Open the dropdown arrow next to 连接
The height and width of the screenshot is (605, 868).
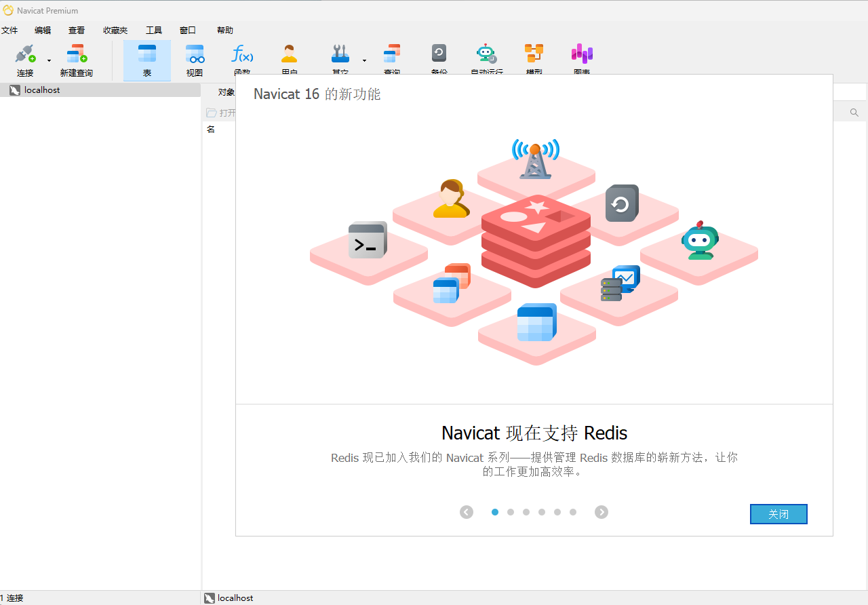[x=49, y=61]
